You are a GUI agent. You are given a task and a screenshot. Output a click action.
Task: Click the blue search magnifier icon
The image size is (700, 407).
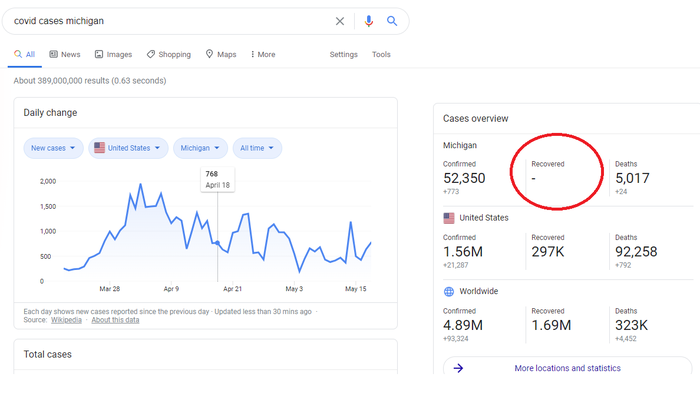pos(392,21)
